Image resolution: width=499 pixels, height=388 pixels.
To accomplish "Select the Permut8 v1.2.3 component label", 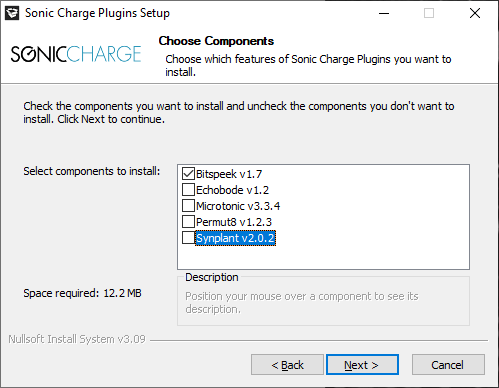I will tap(234, 222).
